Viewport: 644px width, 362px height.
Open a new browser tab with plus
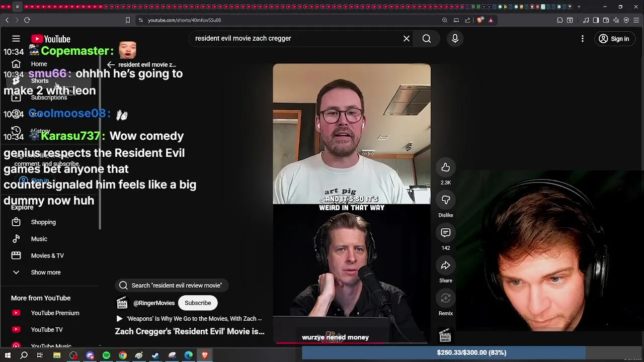click(579, 7)
